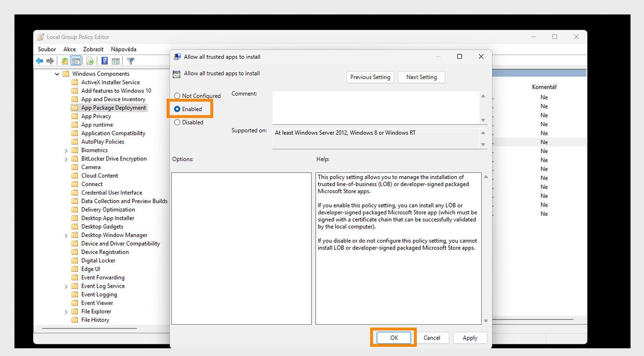Click the console tree horizontal scrollbar
The height and width of the screenshot is (356, 644).
[90, 329]
